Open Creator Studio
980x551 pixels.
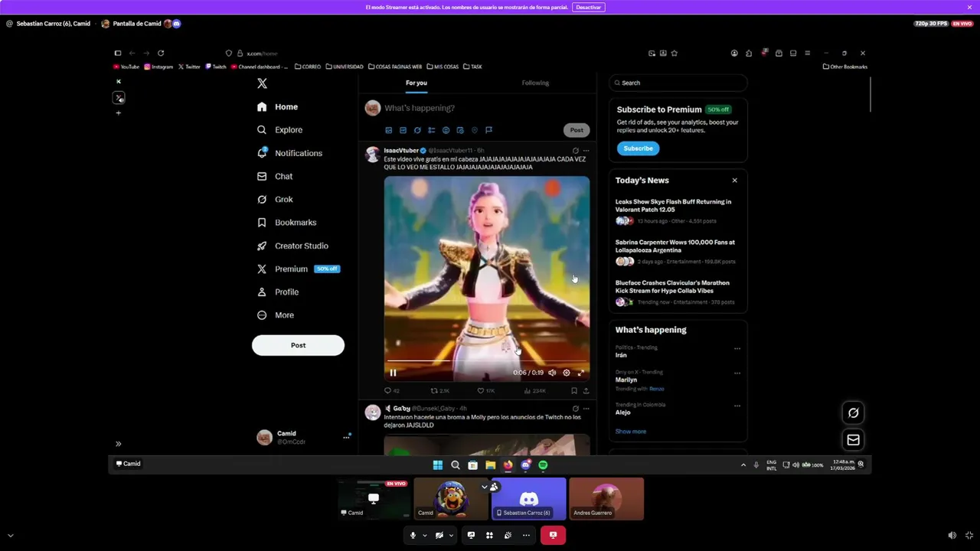point(292,246)
